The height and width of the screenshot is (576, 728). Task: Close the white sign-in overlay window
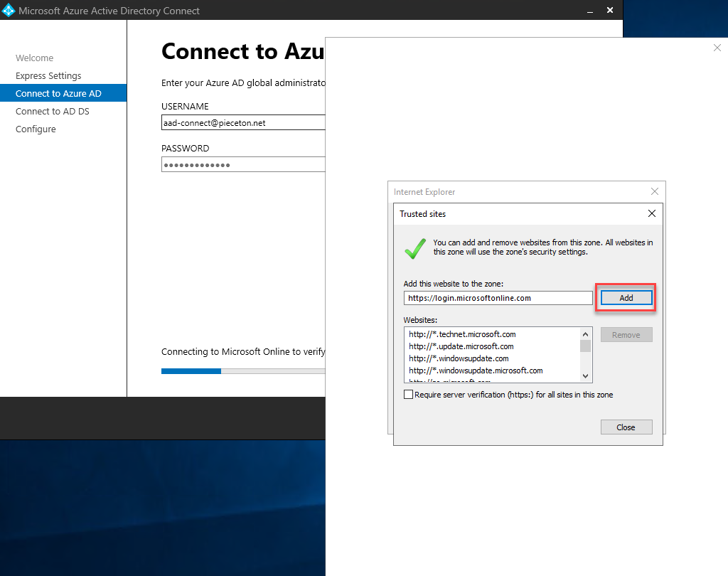[x=717, y=48]
